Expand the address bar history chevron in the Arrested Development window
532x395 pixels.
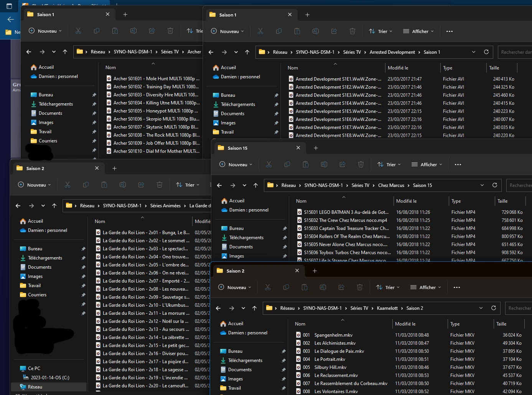[x=474, y=52]
